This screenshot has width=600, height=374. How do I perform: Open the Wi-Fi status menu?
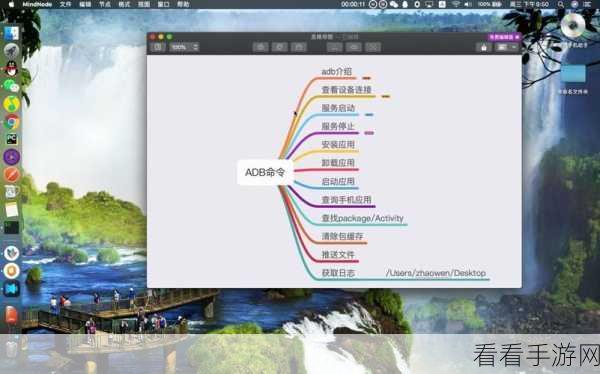click(456, 5)
